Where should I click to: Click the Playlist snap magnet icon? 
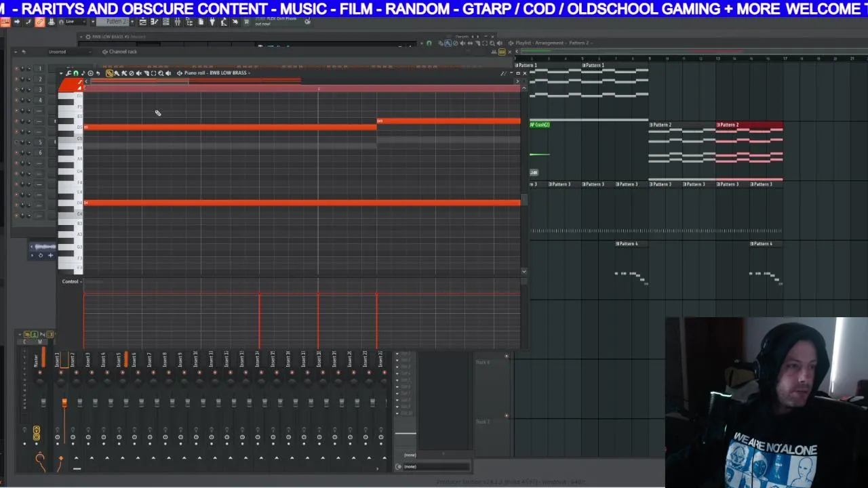[429, 43]
